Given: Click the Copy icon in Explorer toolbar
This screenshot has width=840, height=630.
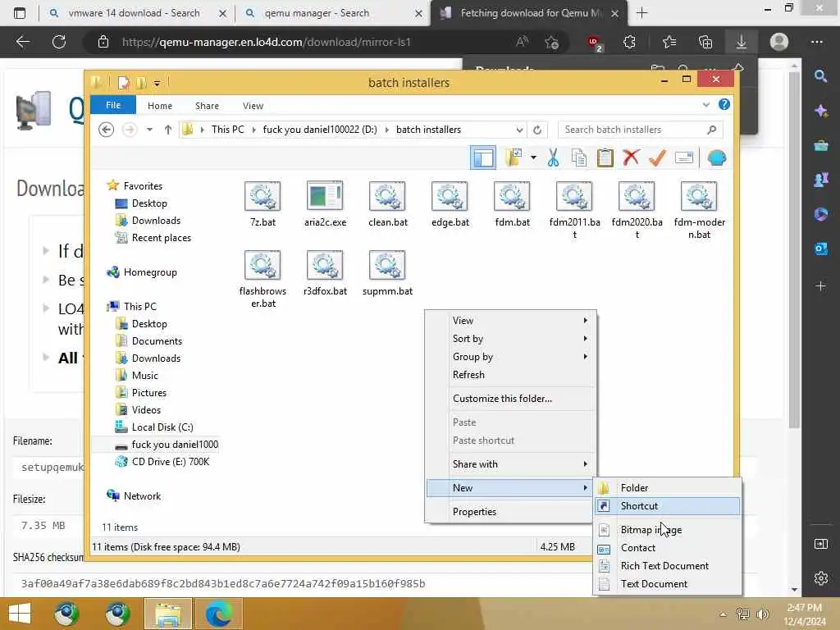Looking at the screenshot, I should (579, 158).
